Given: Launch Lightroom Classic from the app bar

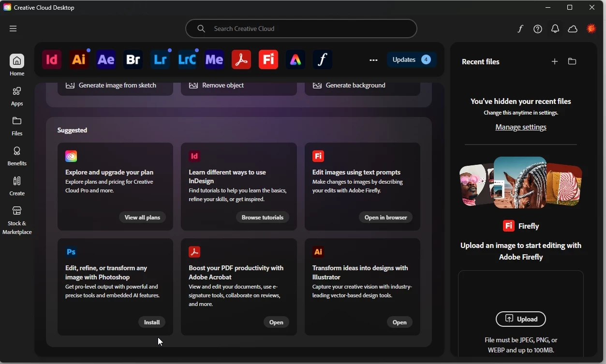Looking at the screenshot, I should pos(187,59).
